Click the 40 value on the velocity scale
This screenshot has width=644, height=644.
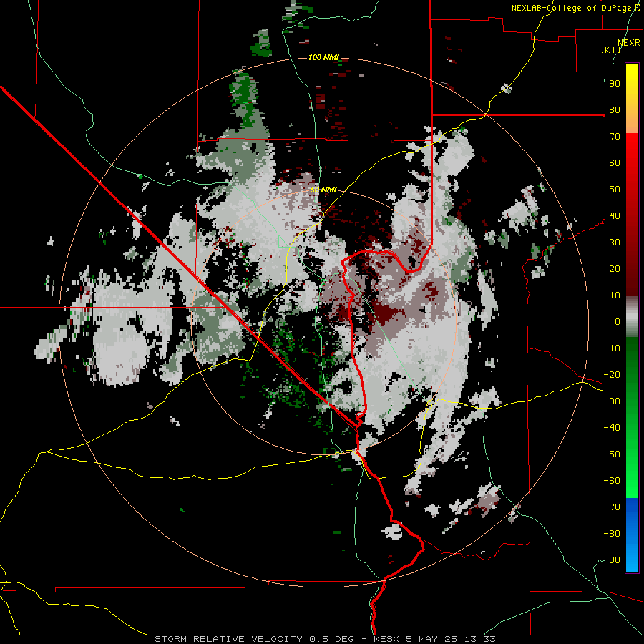coord(615,216)
